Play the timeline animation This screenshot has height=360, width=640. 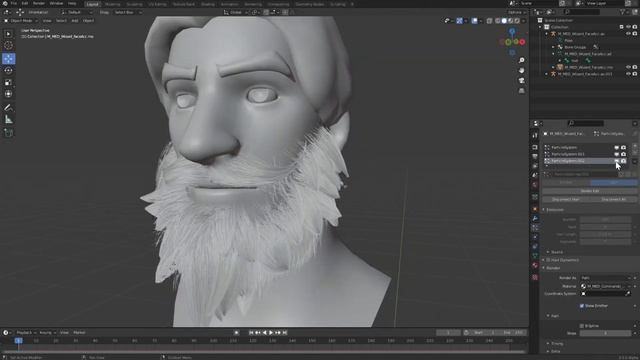[271, 333]
